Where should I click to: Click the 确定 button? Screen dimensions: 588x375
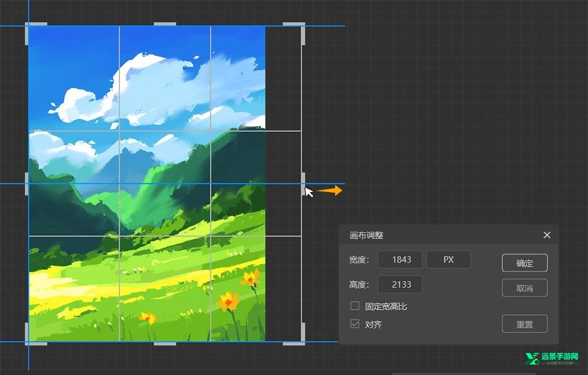coord(524,263)
